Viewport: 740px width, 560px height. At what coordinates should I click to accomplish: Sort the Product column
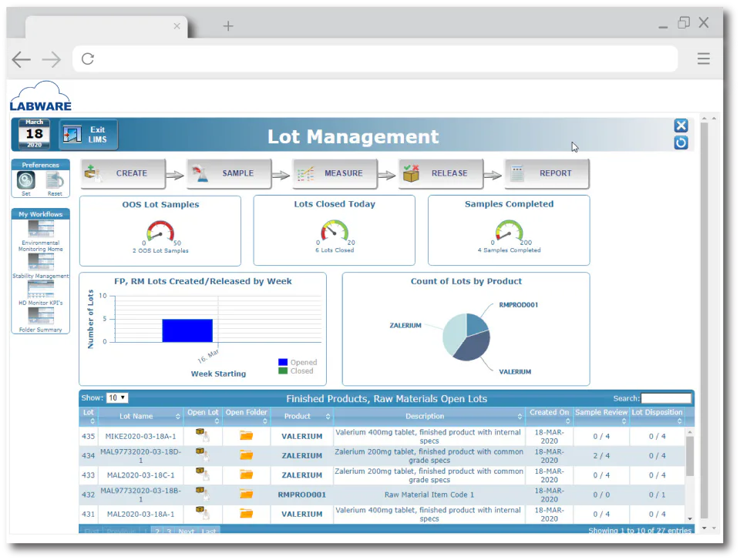[x=327, y=416]
